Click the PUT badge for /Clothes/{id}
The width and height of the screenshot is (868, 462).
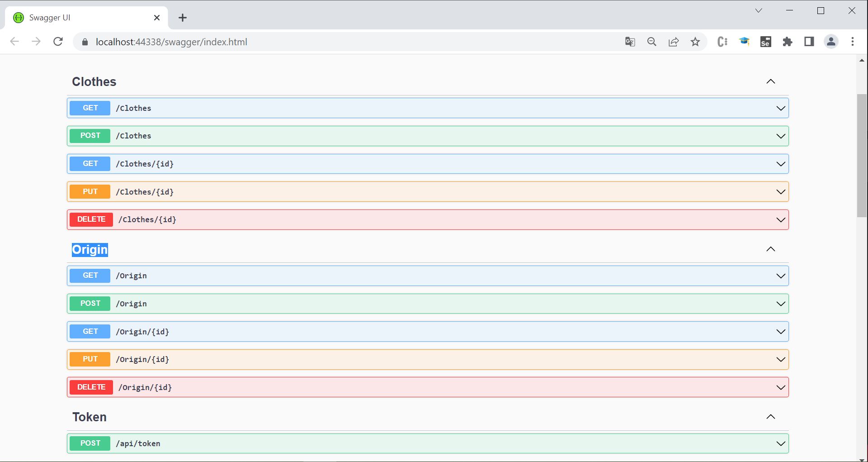click(x=90, y=192)
